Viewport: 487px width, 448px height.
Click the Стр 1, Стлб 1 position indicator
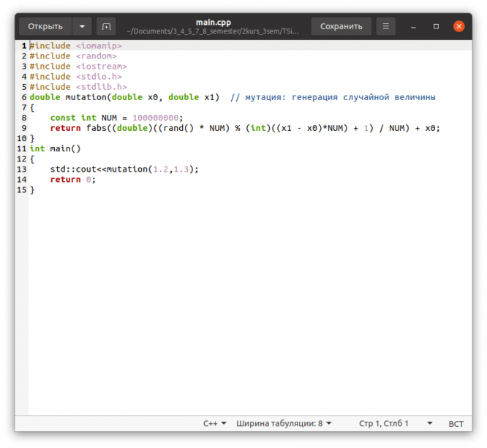(384, 423)
